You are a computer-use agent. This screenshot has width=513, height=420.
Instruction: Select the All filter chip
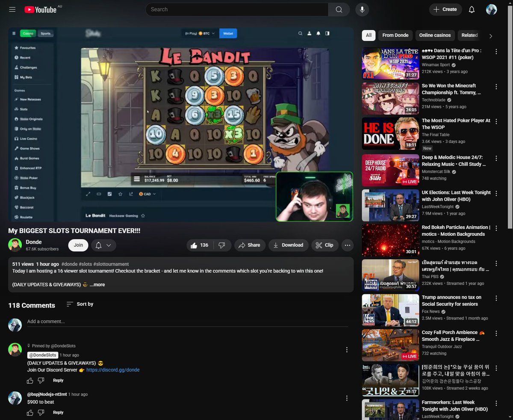[369, 35]
